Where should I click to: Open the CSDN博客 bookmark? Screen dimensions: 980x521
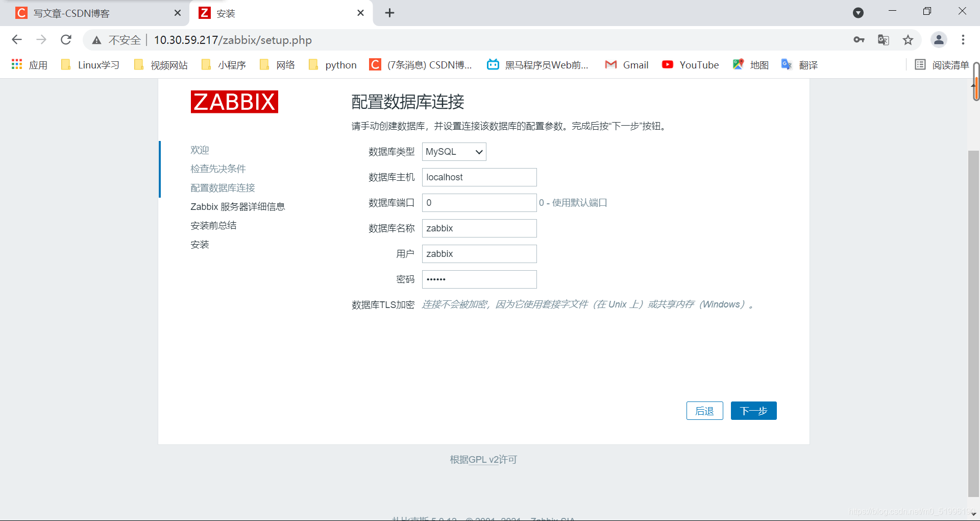421,65
